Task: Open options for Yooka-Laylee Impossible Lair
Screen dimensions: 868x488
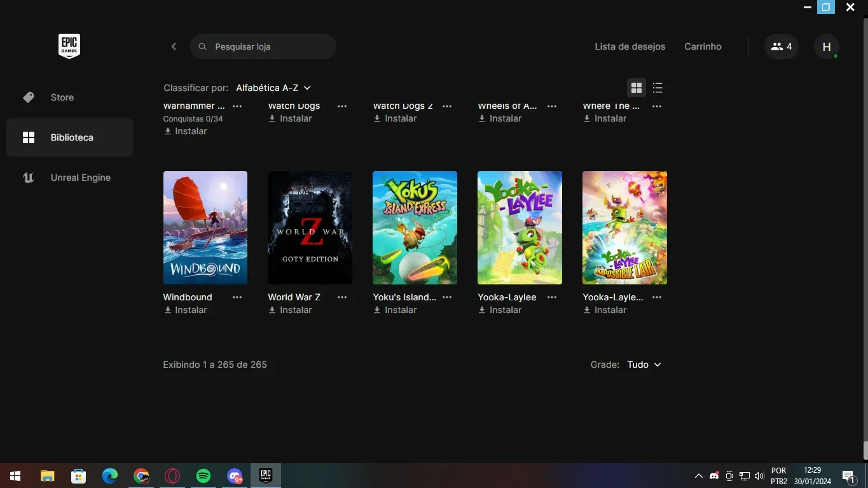Action: tap(657, 297)
